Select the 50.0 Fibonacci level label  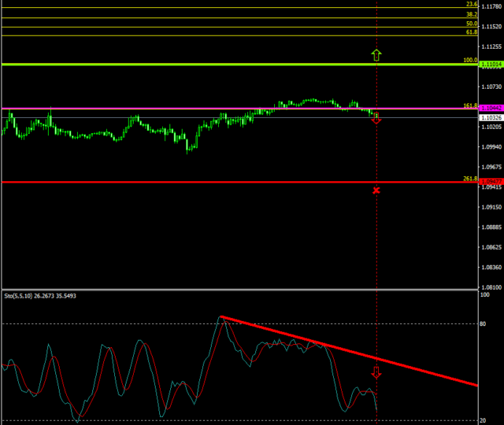[471, 24]
